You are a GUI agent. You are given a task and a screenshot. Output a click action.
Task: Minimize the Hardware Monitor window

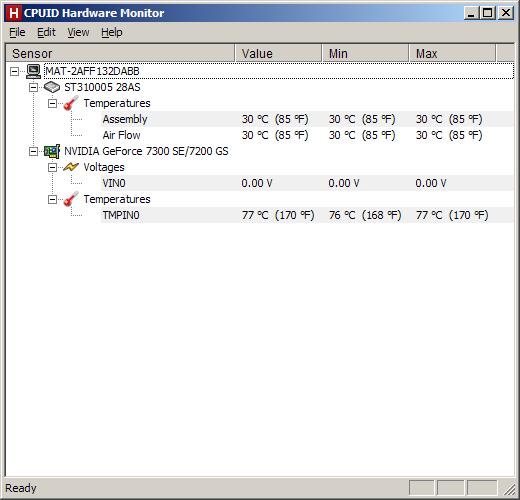(x=471, y=13)
